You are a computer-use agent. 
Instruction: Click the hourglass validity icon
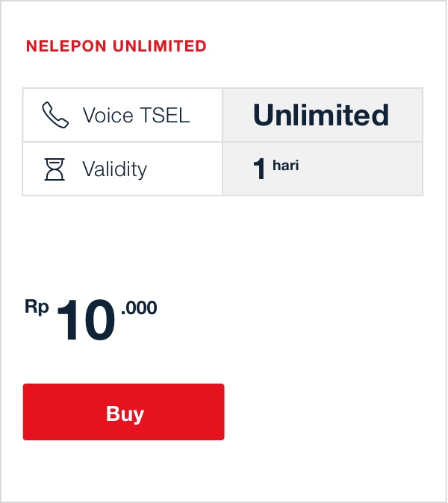tap(55, 169)
